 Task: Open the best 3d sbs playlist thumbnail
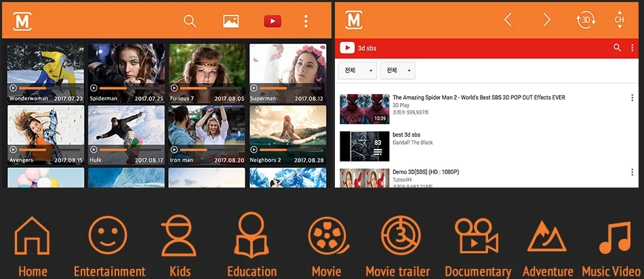coord(364,146)
